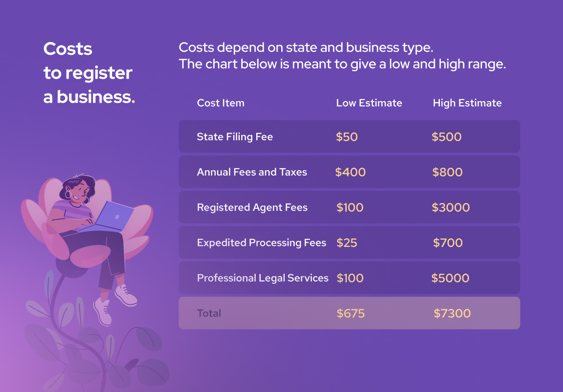Click the "Expedited Processing Fees" row label
Image resolution: width=563 pixels, height=392 pixels.
pos(261,243)
